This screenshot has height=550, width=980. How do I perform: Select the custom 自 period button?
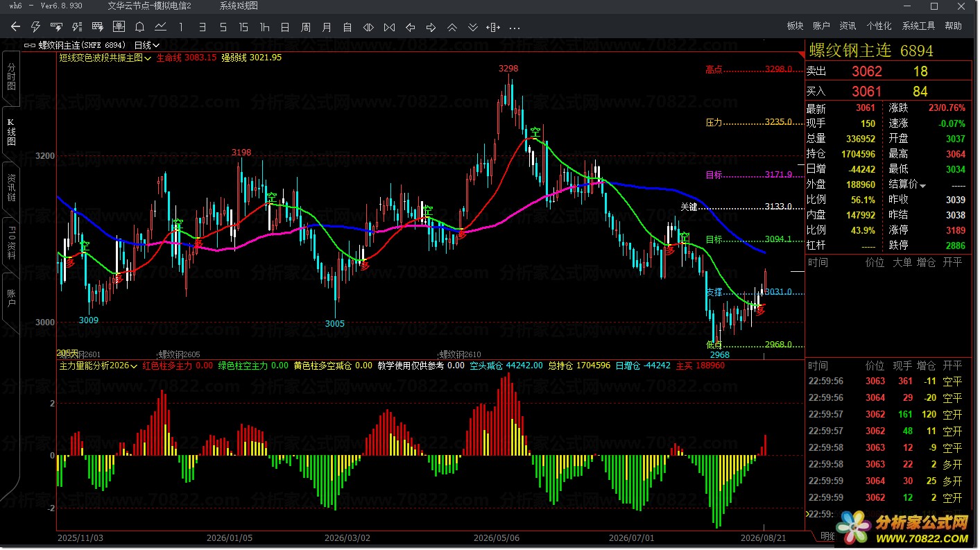pyautogui.click(x=347, y=27)
